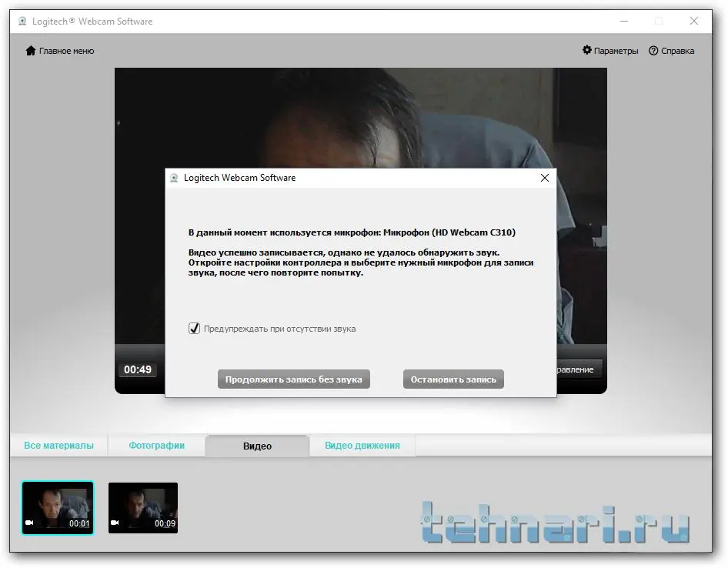728x568 pixels.
Task: Open the Главное меню home link
Action: coord(60,51)
